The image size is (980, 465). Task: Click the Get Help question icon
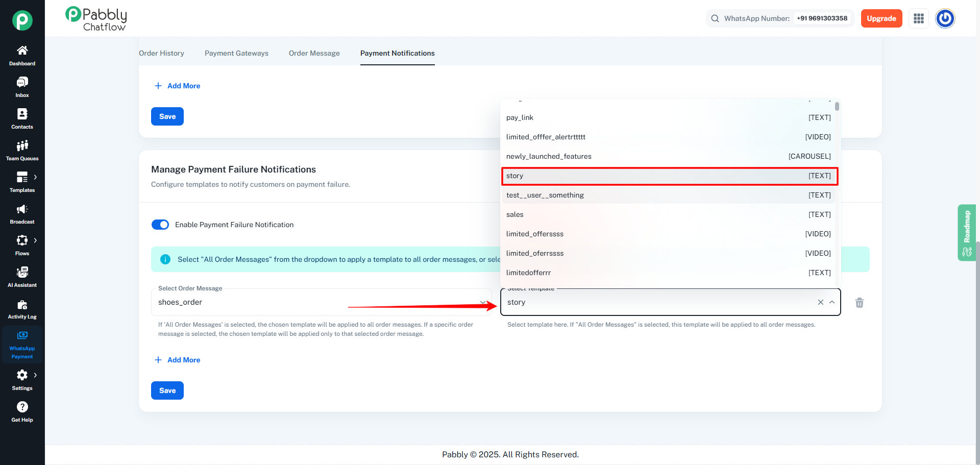click(x=22, y=407)
